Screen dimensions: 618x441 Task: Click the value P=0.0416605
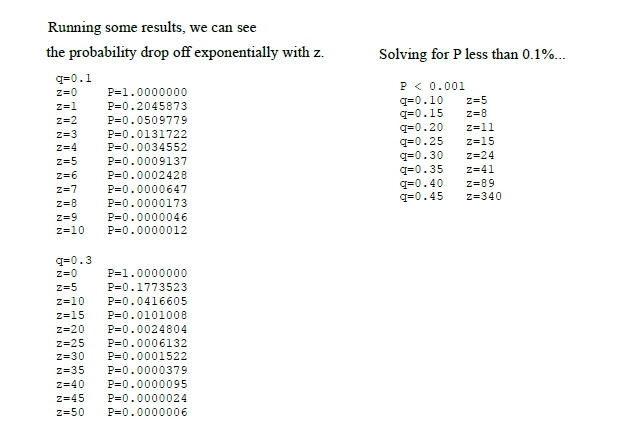(147, 301)
